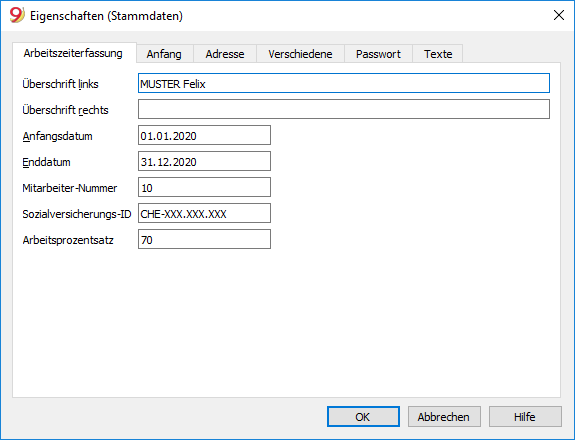Open the Adresse tab

[225, 54]
